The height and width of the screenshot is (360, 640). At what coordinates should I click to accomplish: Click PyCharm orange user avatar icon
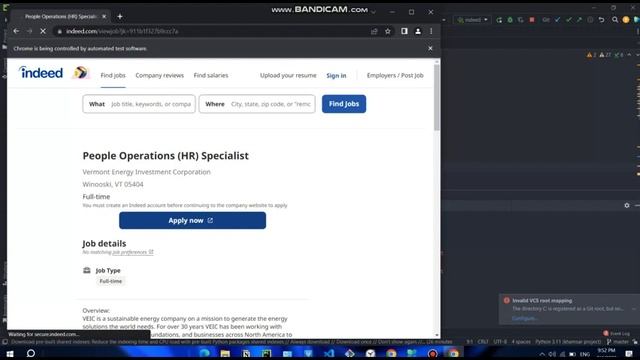coord(626,20)
